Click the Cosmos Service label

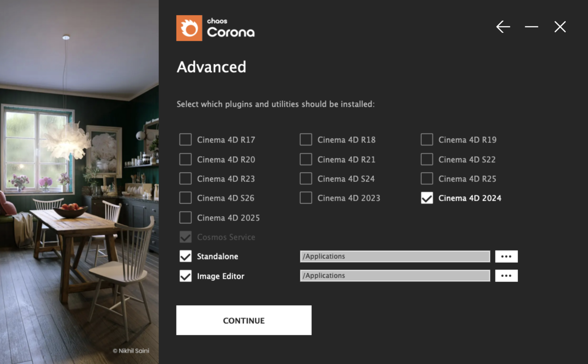(x=226, y=237)
